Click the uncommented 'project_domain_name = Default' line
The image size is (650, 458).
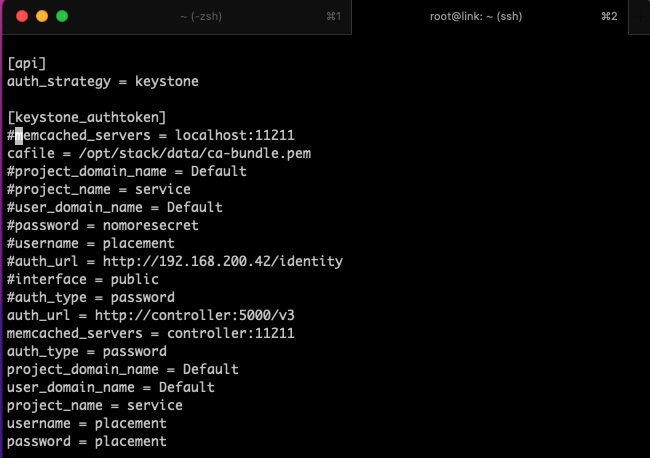tap(123, 369)
